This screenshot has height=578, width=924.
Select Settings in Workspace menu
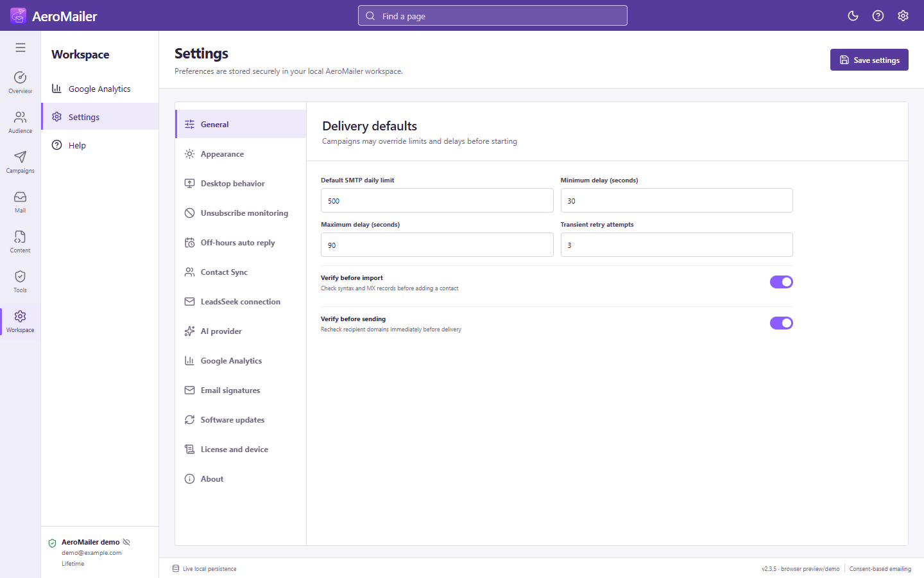coord(100,117)
